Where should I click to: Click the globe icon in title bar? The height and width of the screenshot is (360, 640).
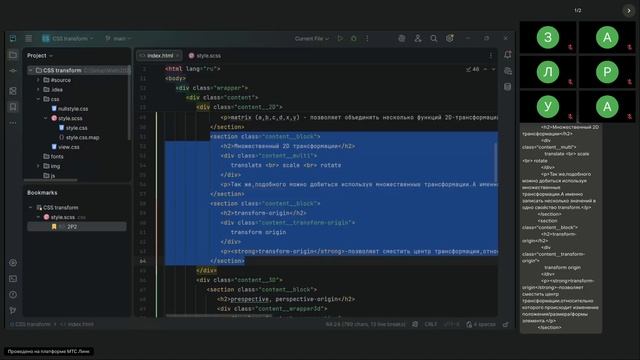[402, 38]
